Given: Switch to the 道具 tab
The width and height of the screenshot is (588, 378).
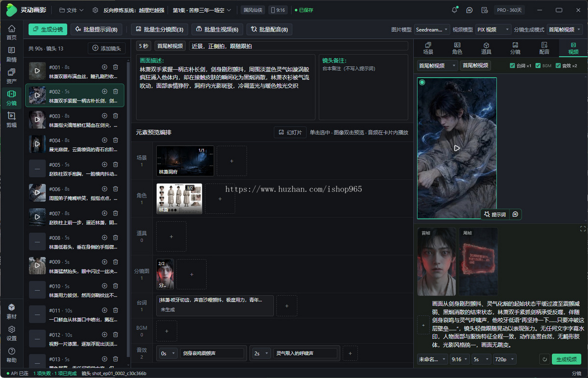Looking at the screenshot, I should click(x=486, y=48).
